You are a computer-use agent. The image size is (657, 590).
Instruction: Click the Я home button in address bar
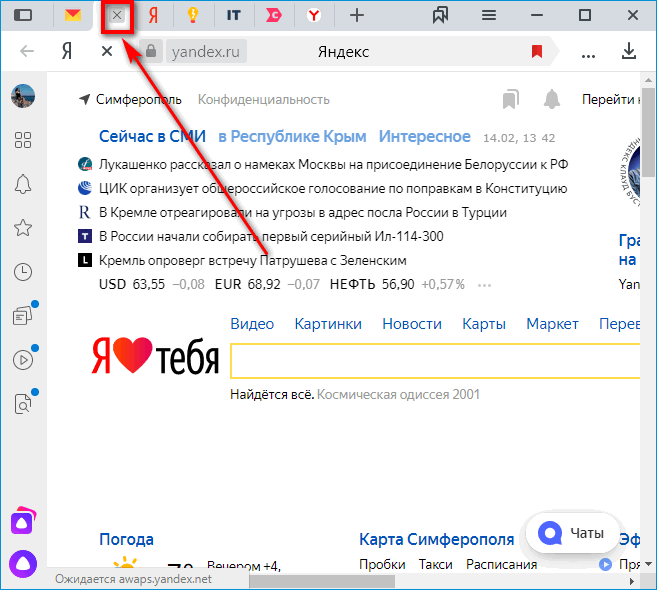67,52
